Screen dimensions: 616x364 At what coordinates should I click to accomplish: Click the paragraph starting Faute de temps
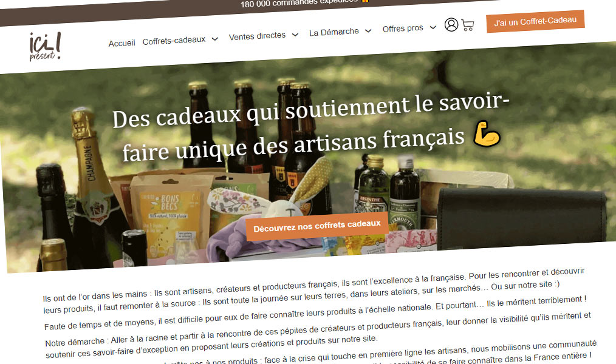click(315, 312)
